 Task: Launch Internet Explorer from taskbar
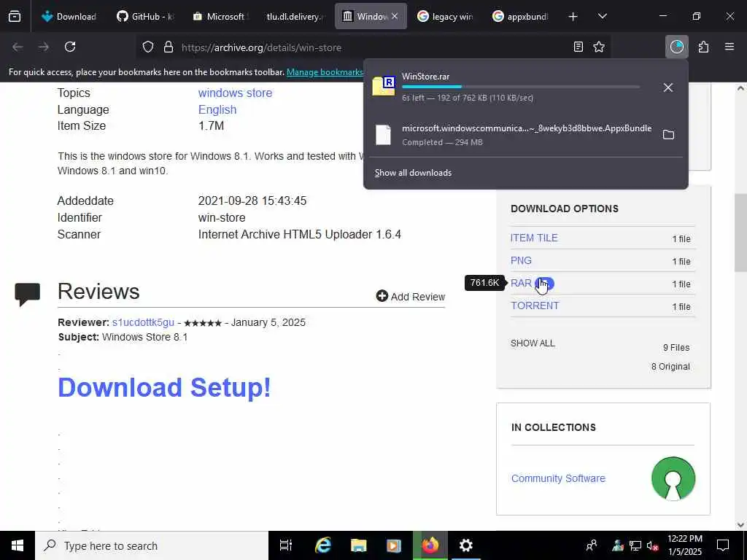click(322, 545)
